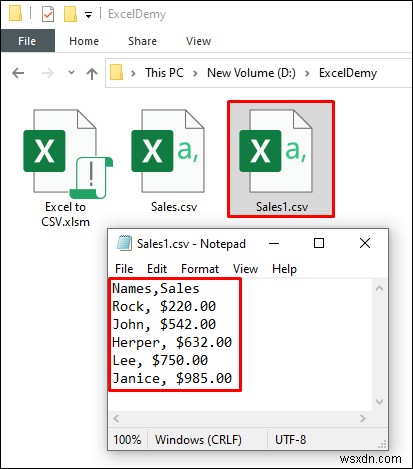413x469 pixels.
Task: Open Notepad's Format menu
Action: 200,269
